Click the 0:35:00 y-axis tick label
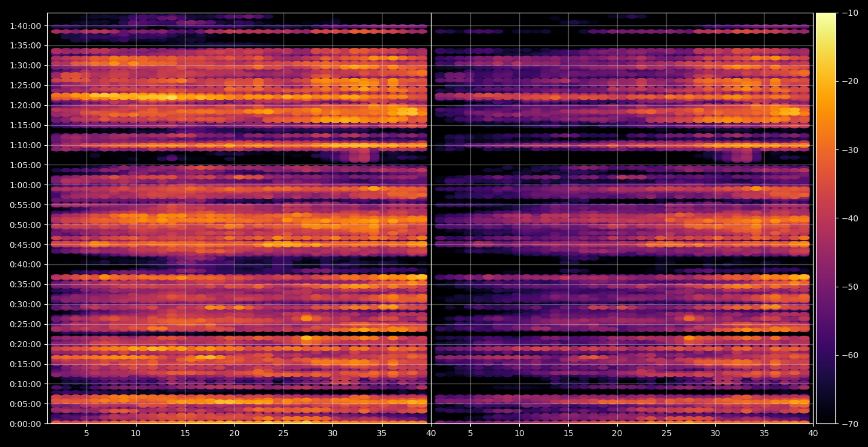 tap(25, 284)
